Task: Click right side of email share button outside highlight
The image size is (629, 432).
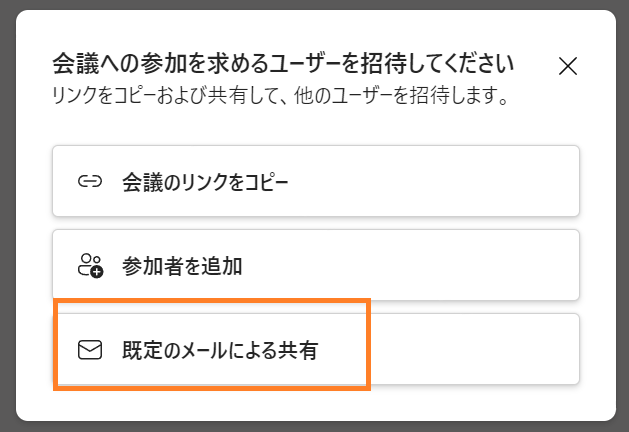Action: coord(475,349)
